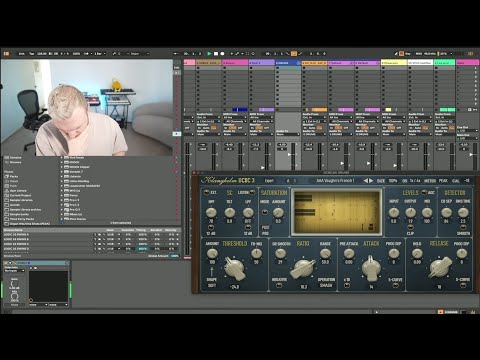The width and height of the screenshot is (480, 360).
Task: Click the PRE ATTACK knob
Action: click(349, 254)
